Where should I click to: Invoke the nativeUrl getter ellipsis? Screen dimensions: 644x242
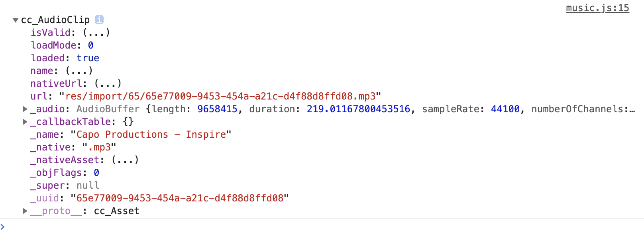pyautogui.click(x=108, y=84)
